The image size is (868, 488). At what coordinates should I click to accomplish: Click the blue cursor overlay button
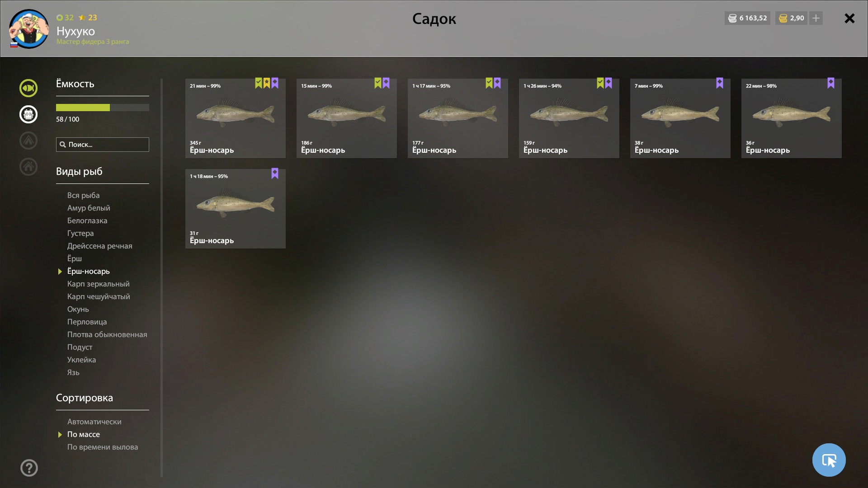pos(829,460)
